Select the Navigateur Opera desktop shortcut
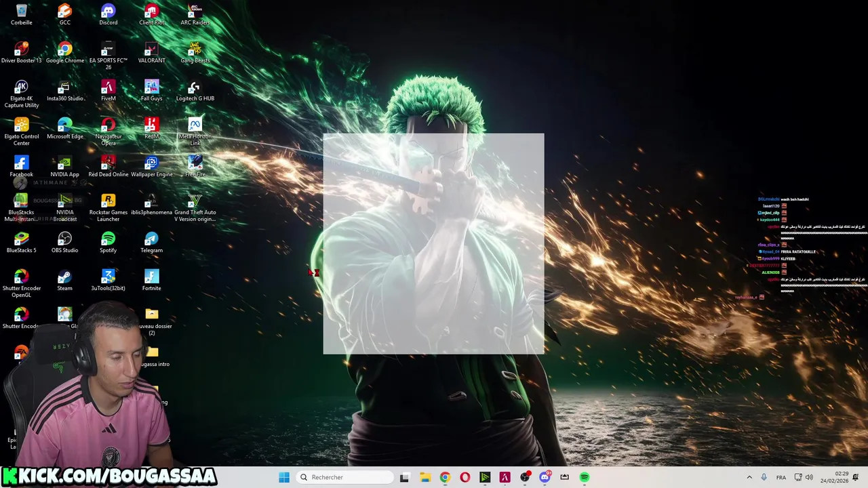The height and width of the screenshot is (488, 868). coord(108,131)
